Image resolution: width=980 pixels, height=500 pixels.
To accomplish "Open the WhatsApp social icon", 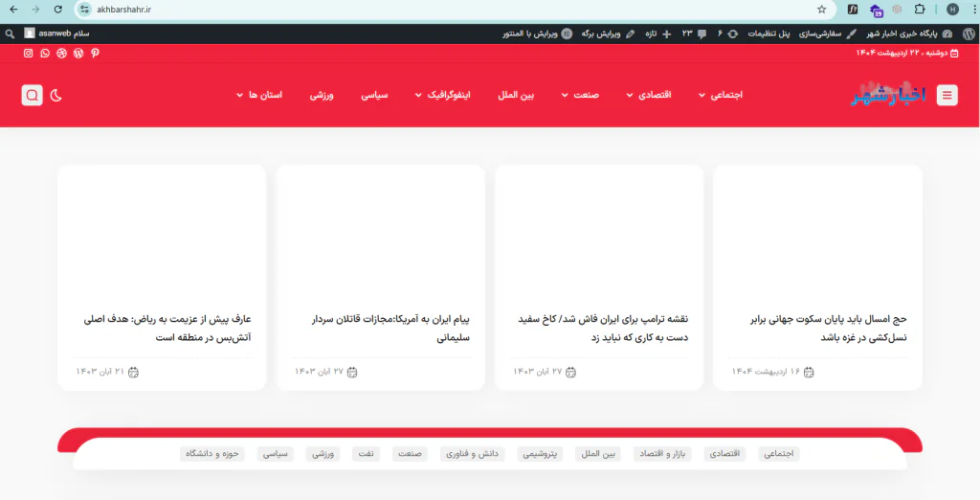I will [45, 54].
